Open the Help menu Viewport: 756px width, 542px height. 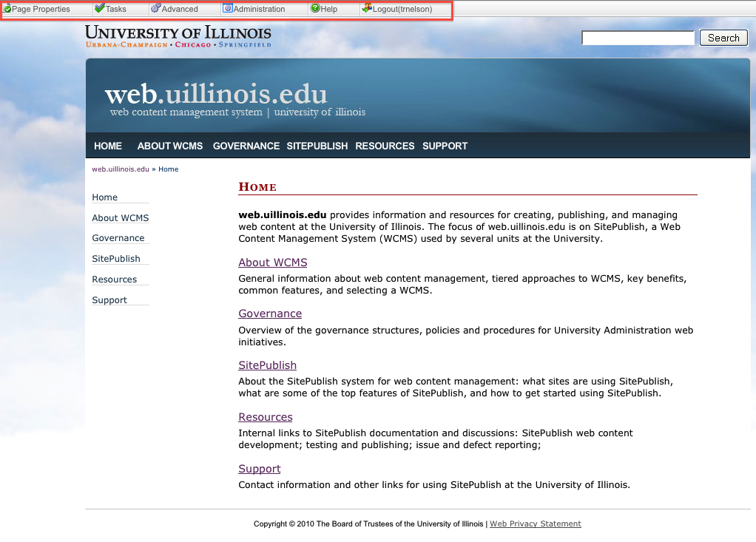329,9
